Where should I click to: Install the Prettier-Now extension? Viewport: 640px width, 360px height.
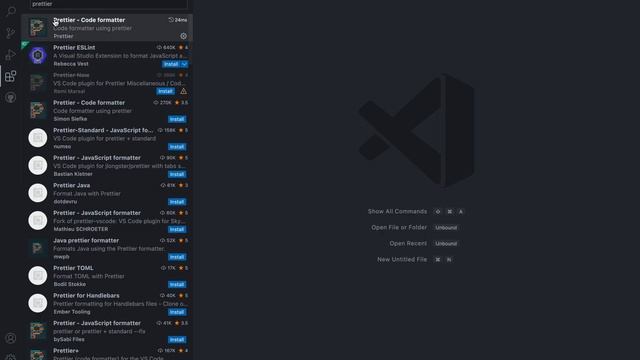tap(165, 91)
